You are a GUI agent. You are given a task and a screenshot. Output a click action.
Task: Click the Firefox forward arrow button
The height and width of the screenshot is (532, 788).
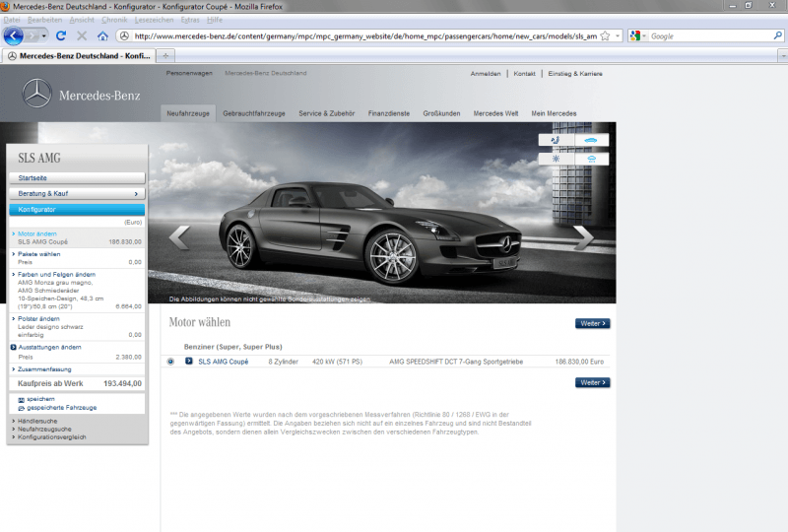click(x=32, y=35)
